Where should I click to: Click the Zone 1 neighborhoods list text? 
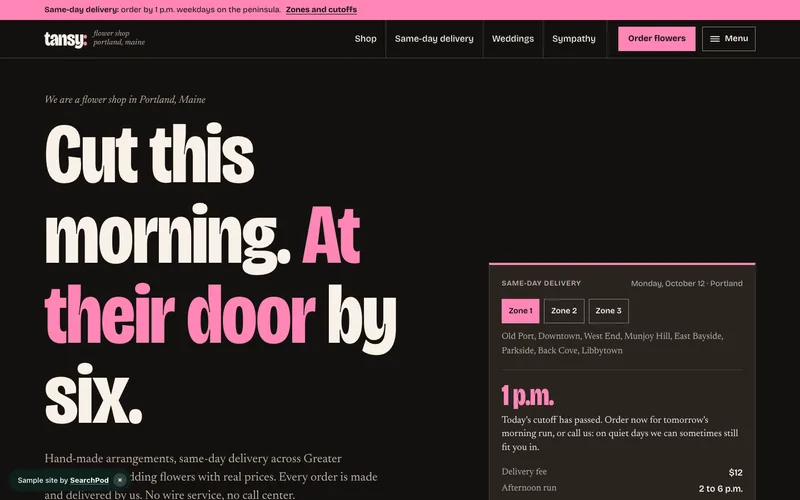[x=612, y=343]
